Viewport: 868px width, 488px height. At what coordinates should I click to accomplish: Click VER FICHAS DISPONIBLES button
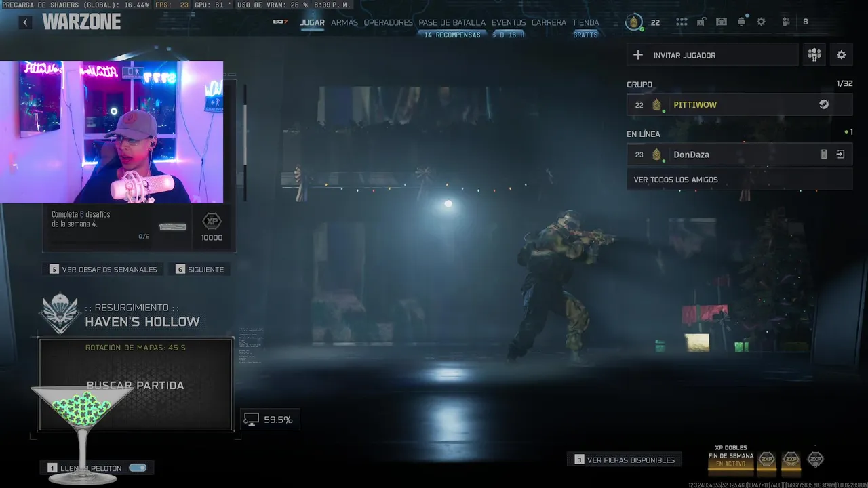coord(625,460)
